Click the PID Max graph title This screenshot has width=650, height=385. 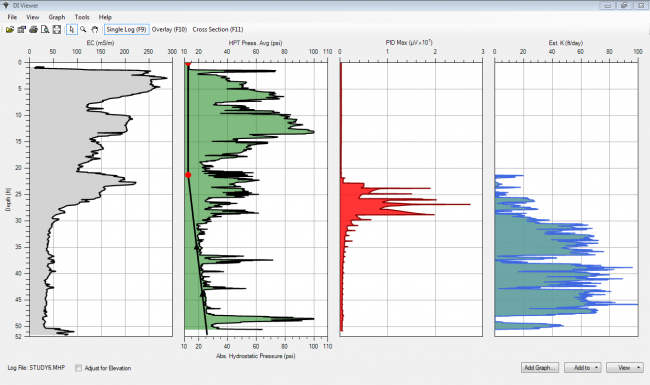click(x=409, y=42)
